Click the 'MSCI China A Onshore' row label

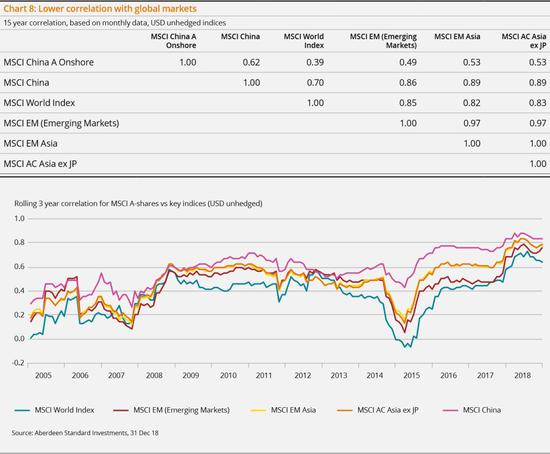tap(49, 62)
